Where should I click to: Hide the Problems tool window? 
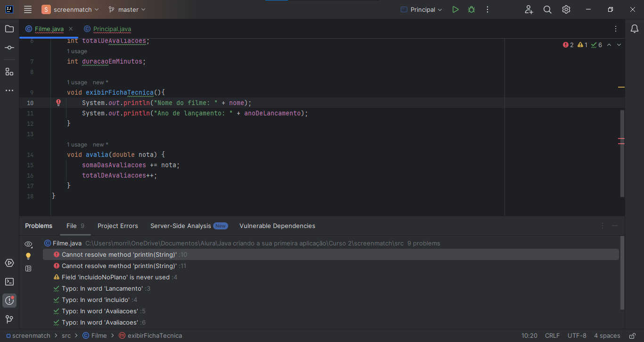[615, 226]
